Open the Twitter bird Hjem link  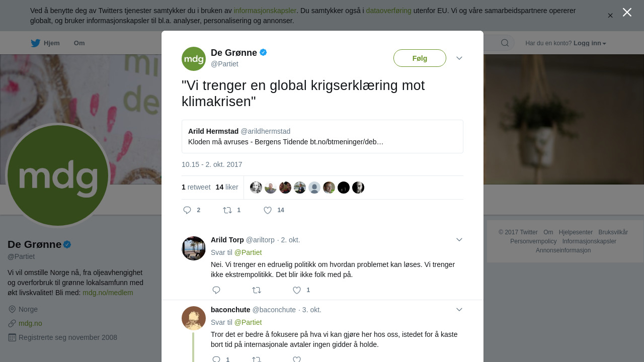(x=45, y=43)
